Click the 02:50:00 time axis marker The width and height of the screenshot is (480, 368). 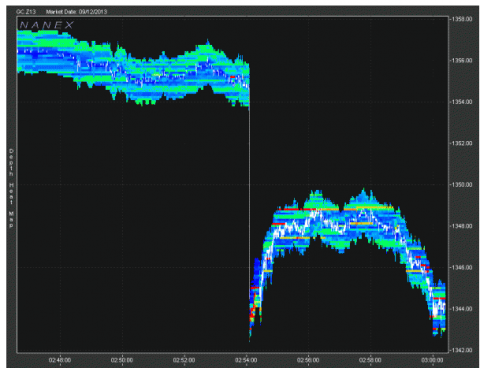coord(122,360)
